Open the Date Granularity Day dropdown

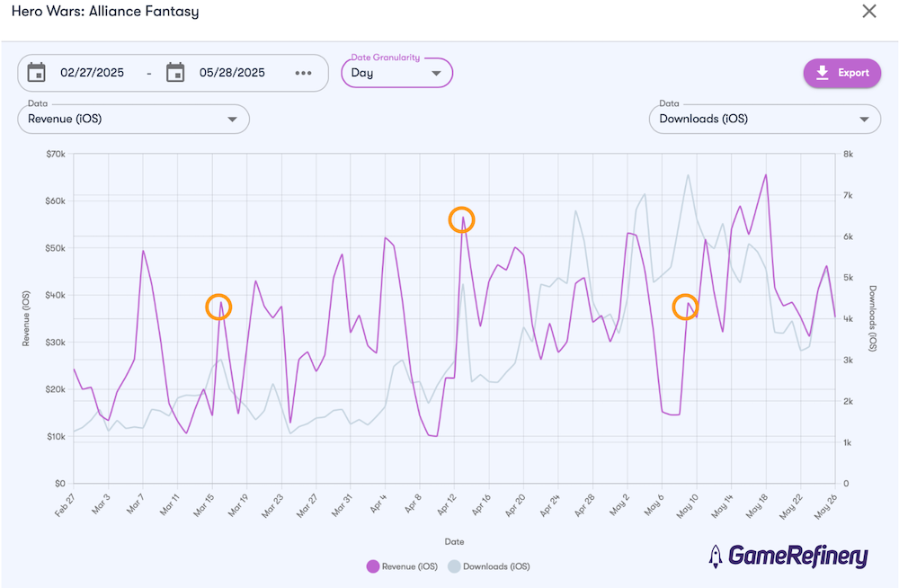tap(396, 73)
